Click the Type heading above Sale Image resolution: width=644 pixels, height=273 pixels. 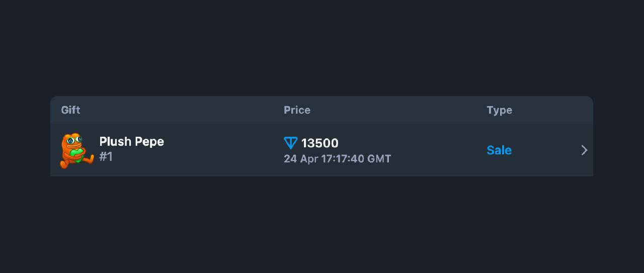coord(499,110)
